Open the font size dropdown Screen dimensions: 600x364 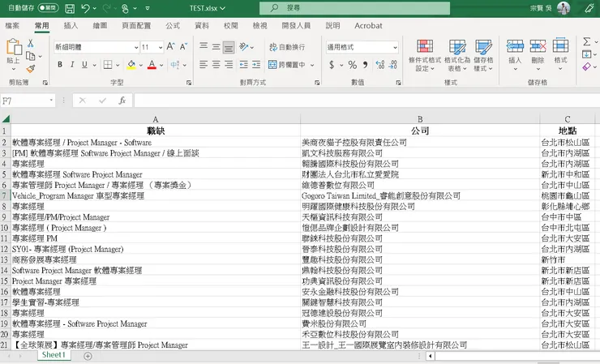coord(152,47)
